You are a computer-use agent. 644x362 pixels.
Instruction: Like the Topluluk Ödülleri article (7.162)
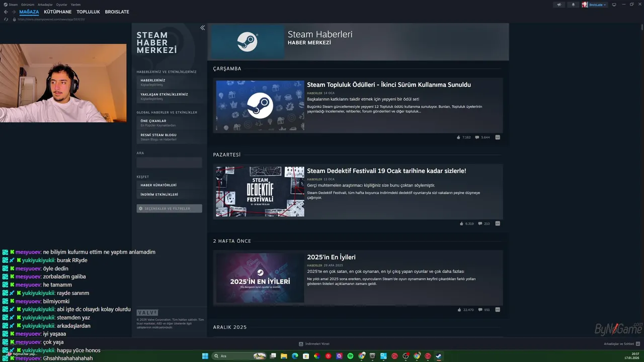coord(464,137)
